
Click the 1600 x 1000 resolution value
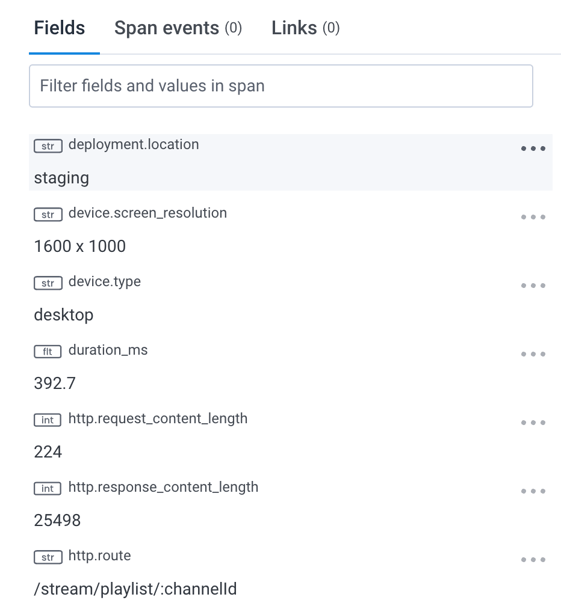pos(80,246)
